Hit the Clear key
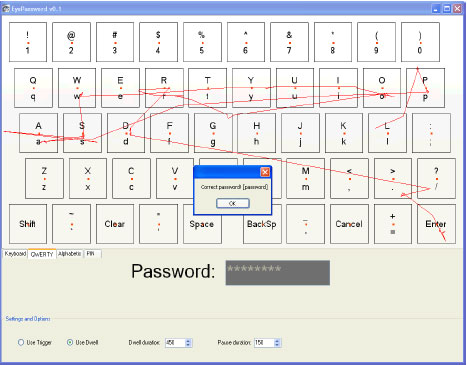 coord(115,224)
